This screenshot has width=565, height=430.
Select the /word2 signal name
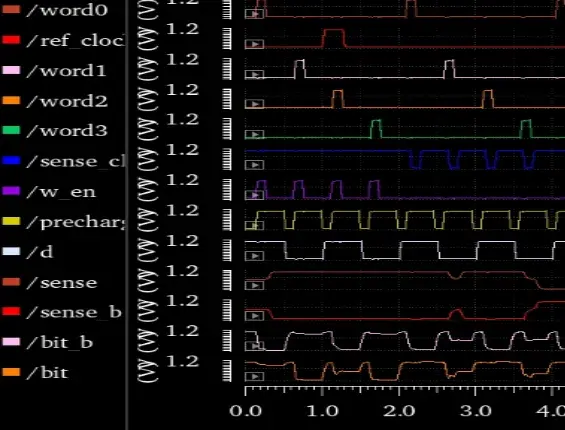click(67, 101)
